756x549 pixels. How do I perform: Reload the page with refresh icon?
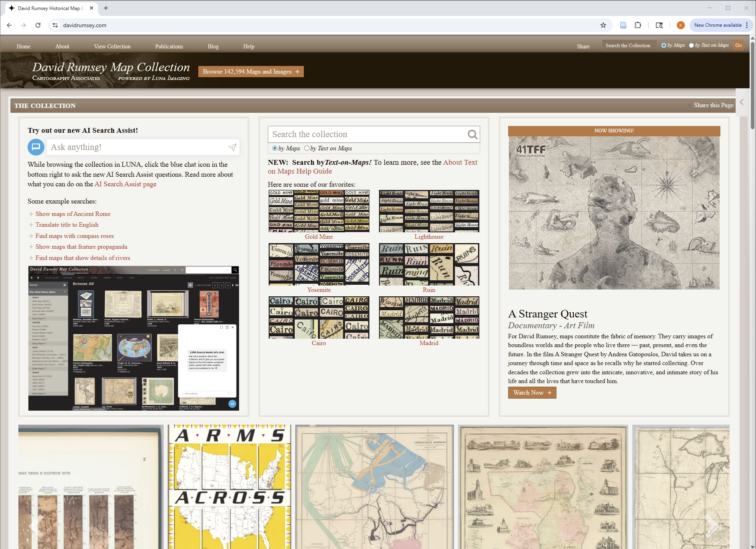[x=38, y=25]
